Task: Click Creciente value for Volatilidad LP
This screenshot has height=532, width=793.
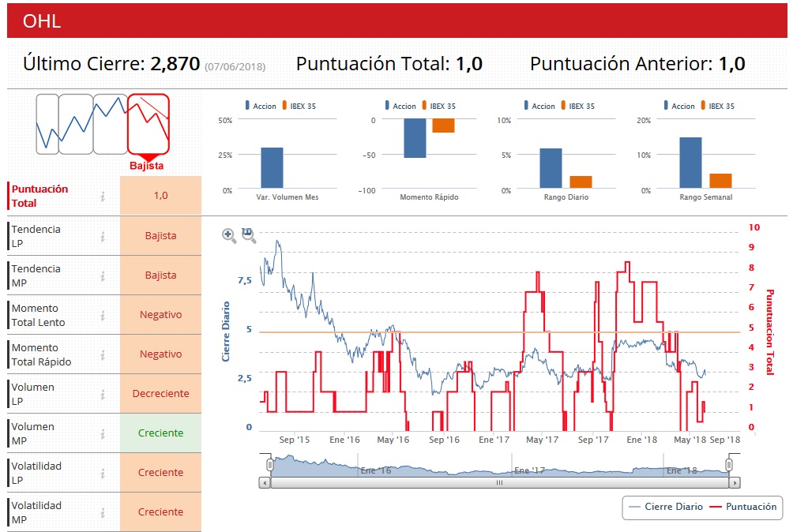Action: point(161,472)
